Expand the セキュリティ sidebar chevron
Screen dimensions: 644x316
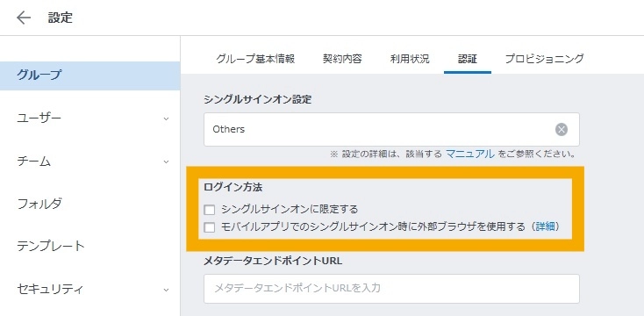[x=166, y=290]
